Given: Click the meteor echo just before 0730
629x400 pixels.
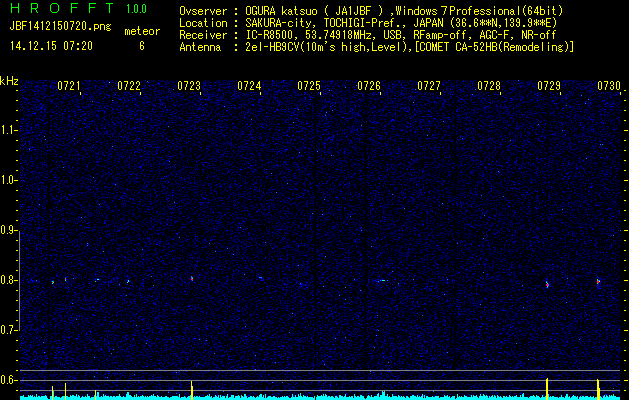Looking at the screenshot, I should 598,282.
